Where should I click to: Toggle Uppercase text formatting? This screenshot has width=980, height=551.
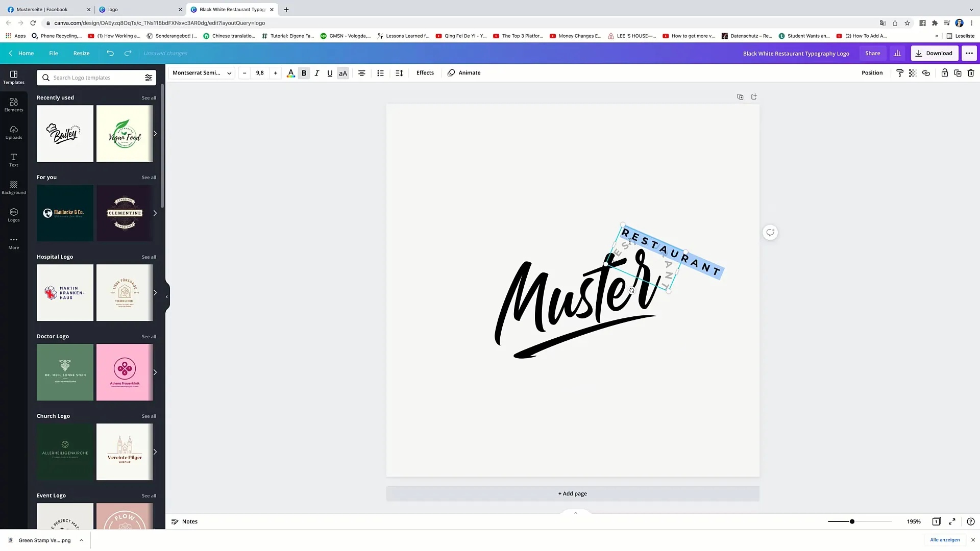(x=343, y=73)
